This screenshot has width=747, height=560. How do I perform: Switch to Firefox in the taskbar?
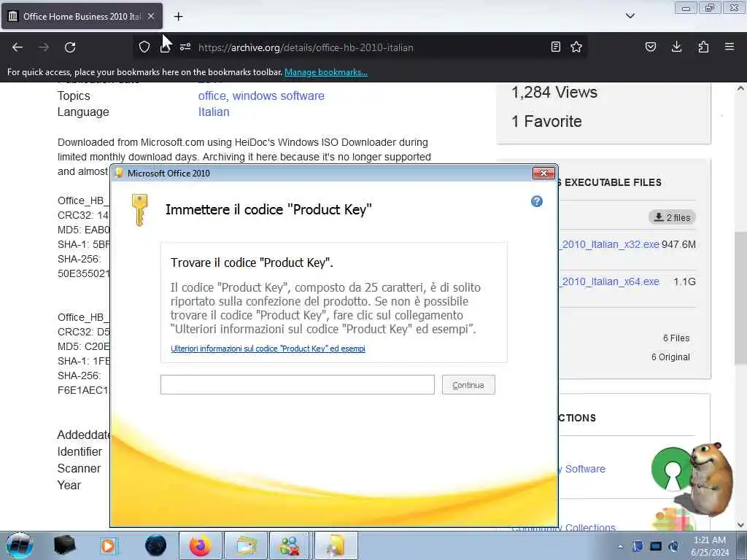tap(200, 545)
